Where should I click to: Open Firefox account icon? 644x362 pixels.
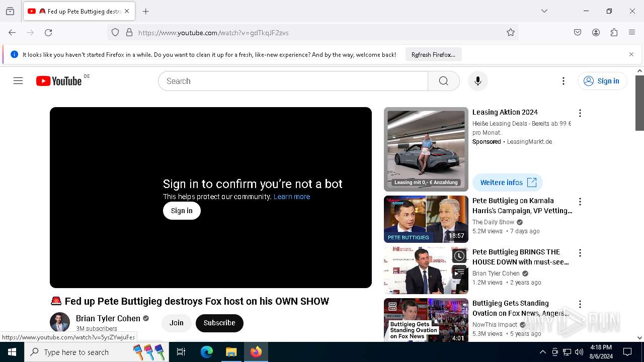[596, 33]
